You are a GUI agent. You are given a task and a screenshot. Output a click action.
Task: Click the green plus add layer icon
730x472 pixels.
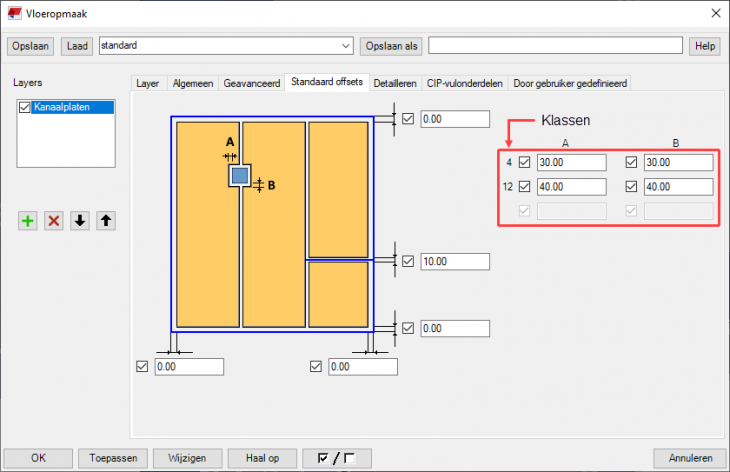28,221
